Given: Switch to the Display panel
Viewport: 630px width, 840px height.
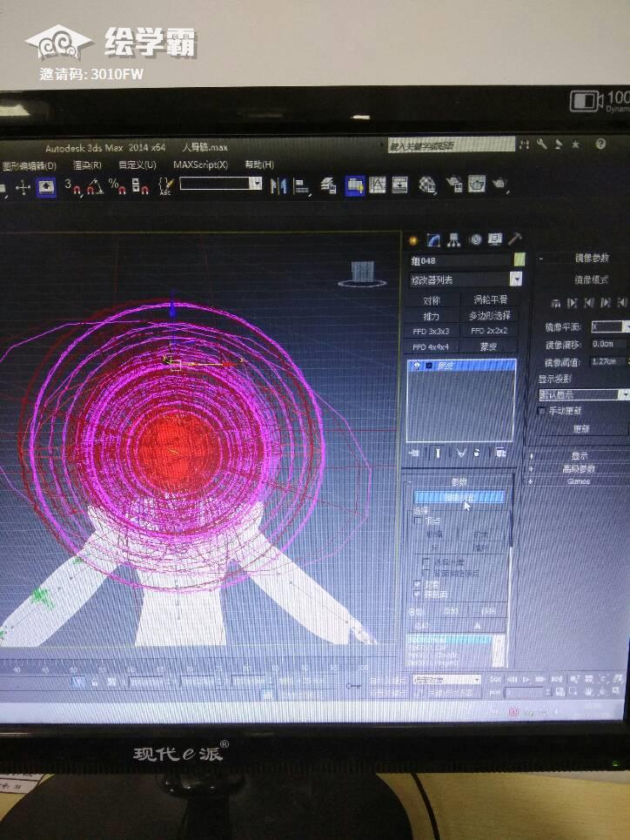Looking at the screenshot, I should coord(494,239).
